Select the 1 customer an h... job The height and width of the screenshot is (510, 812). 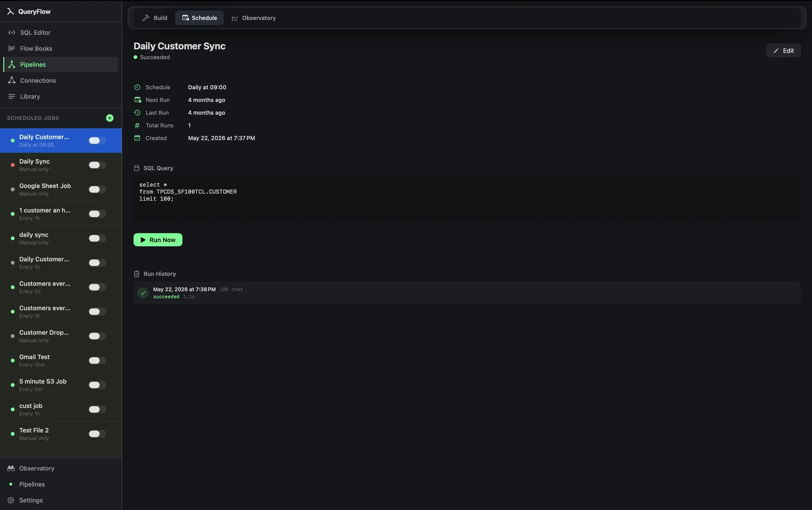61,214
